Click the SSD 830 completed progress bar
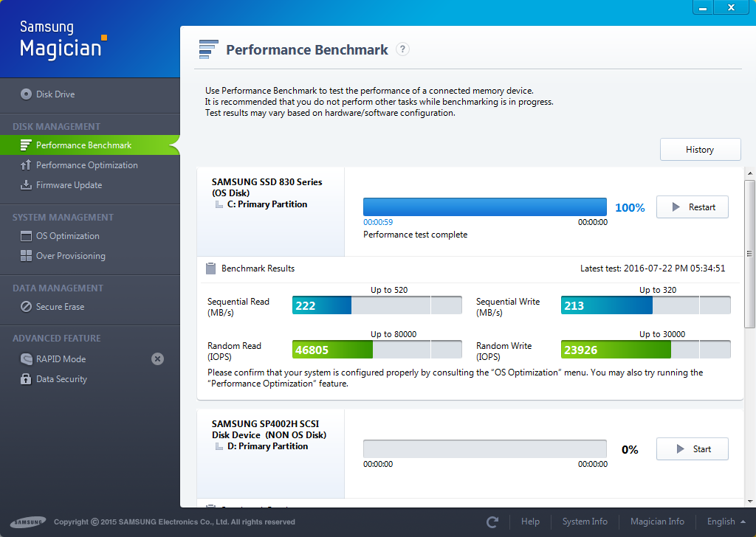This screenshot has height=537, width=756. click(x=485, y=207)
